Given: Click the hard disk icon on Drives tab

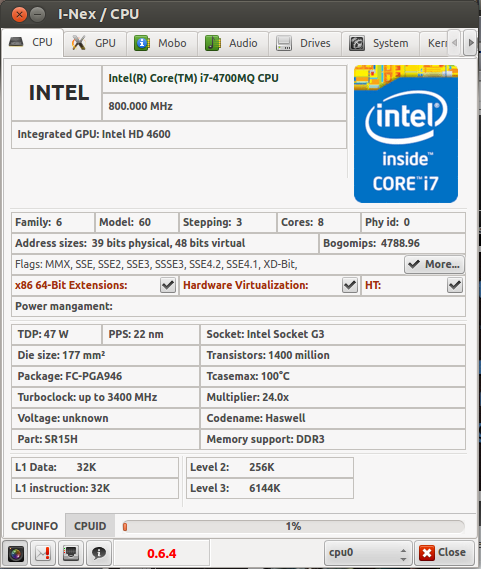Looking at the screenshot, I should click(x=284, y=43).
